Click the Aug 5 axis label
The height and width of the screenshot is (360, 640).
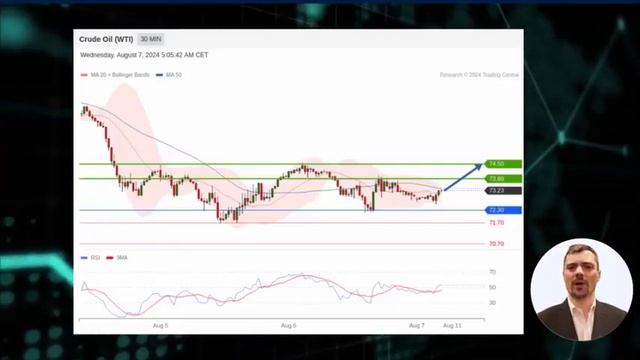tap(160, 326)
